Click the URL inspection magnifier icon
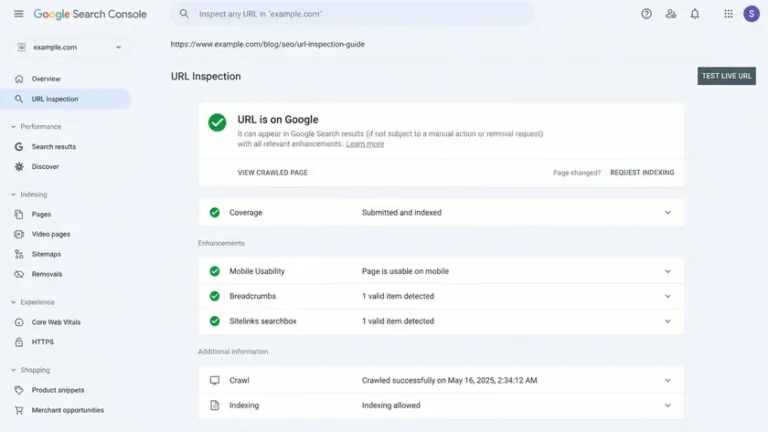Viewport: 768px width, 432px height. click(19, 99)
